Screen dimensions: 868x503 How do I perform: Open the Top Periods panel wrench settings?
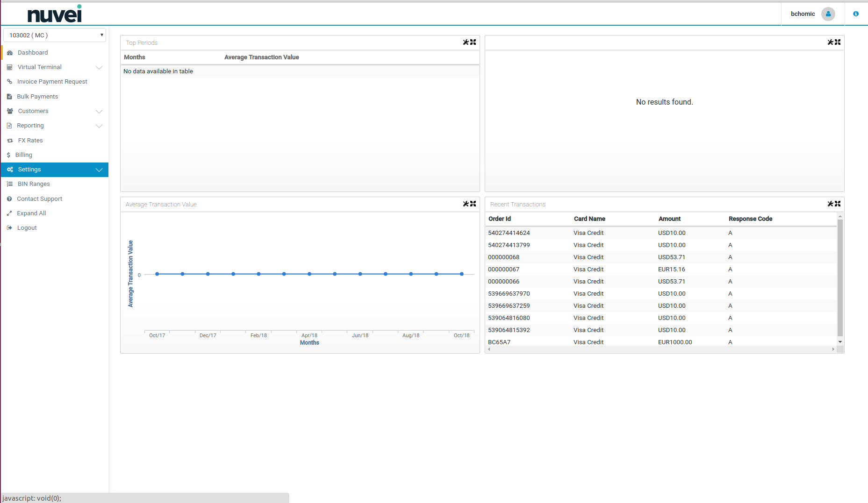466,42
